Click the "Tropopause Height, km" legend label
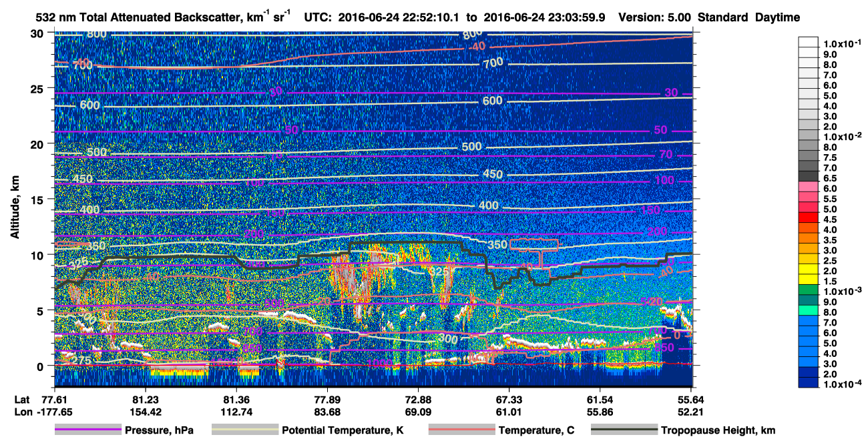The image size is (868, 445). point(718,431)
